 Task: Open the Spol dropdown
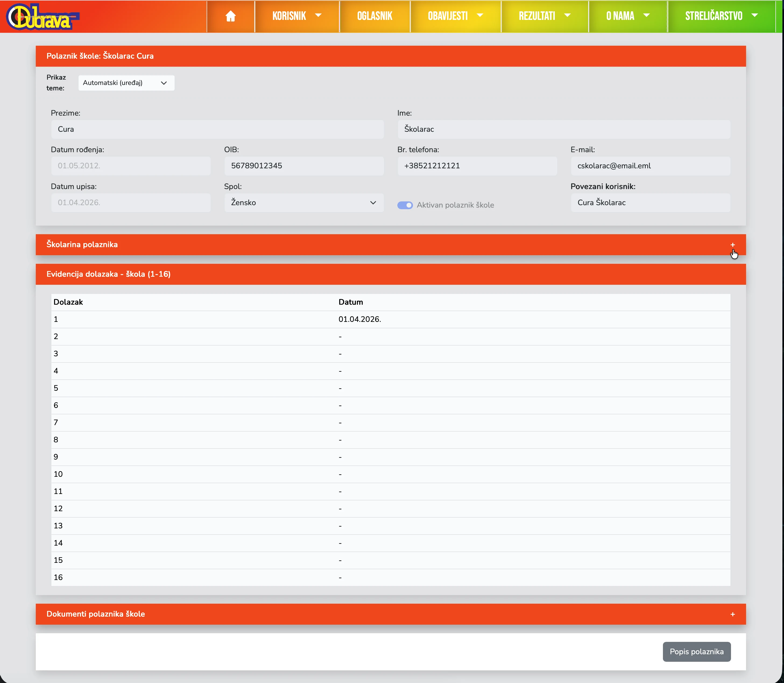(303, 202)
